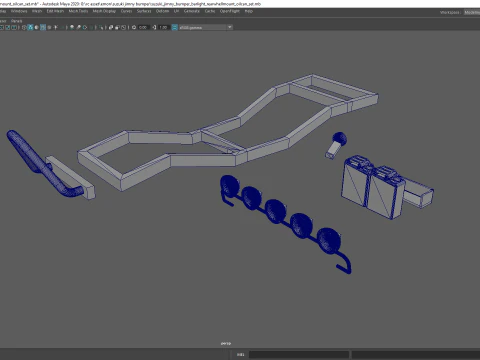Open the sRGB gamma view transform dropdown
The height and width of the screenshot is (360, 480).
point(206,27)
